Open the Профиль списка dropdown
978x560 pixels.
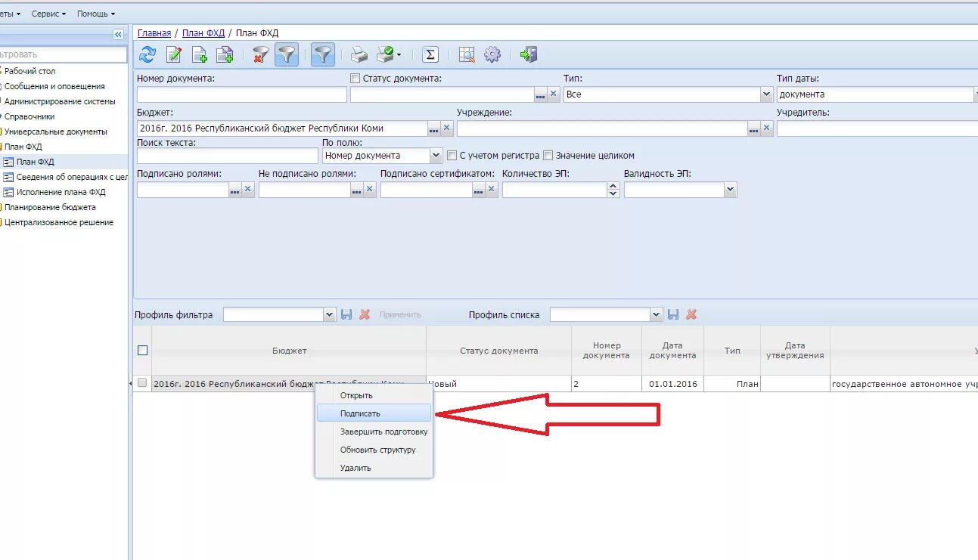656,314
